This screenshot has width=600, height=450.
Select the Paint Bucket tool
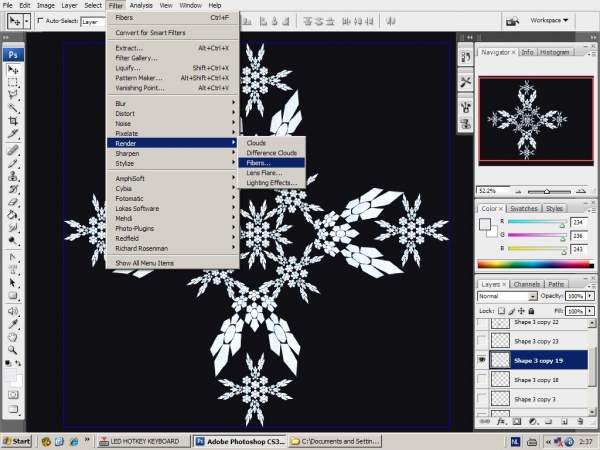coord(13,215)
